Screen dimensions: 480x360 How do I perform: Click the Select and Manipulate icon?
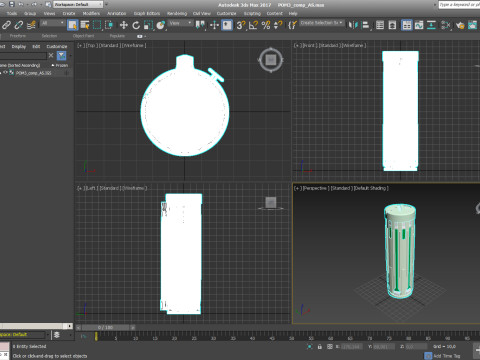click(214, 25)
